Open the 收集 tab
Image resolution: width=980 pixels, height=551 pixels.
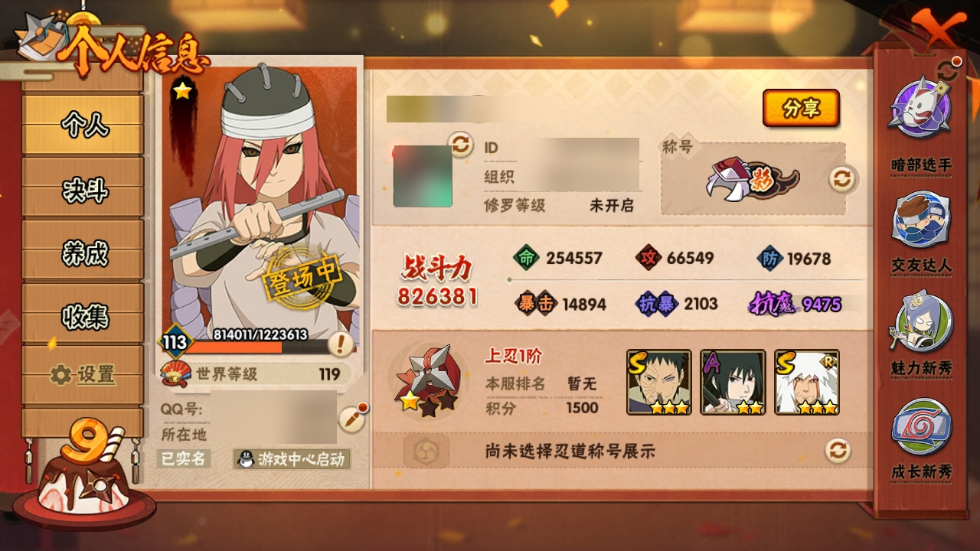click(x=83, y=314)
